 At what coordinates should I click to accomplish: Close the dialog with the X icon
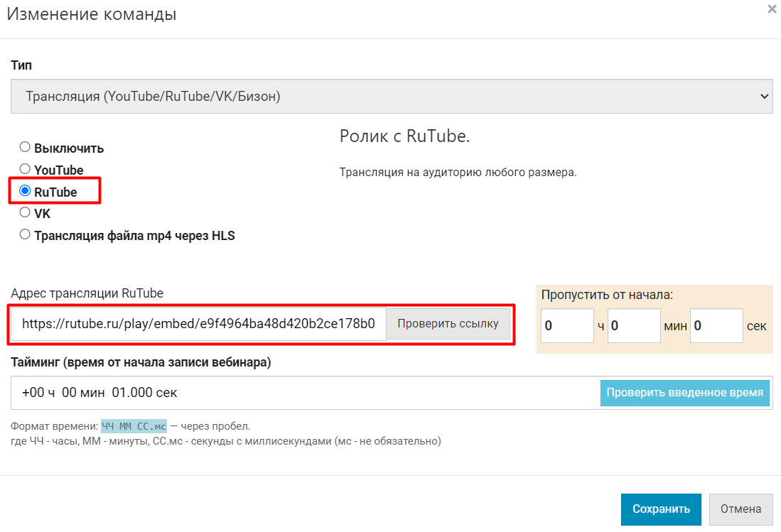pyautogui.click(x=772, y=10)
